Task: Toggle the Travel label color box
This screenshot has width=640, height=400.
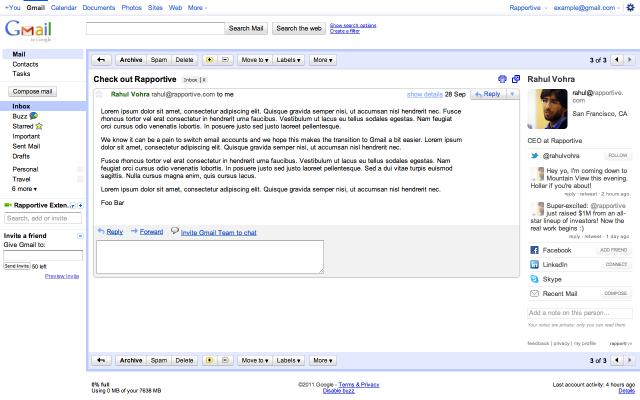Action: [x=80, y=179]
